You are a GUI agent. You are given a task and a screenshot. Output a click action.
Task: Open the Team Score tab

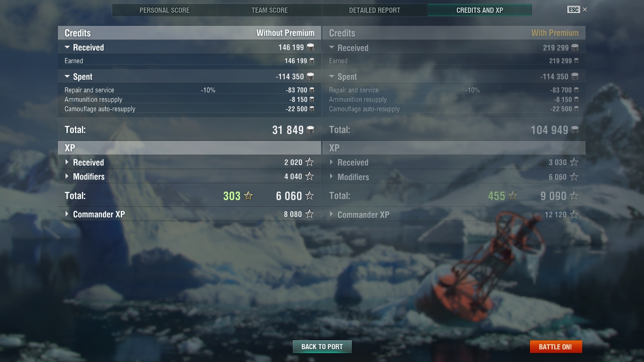(x=270, y=10)
